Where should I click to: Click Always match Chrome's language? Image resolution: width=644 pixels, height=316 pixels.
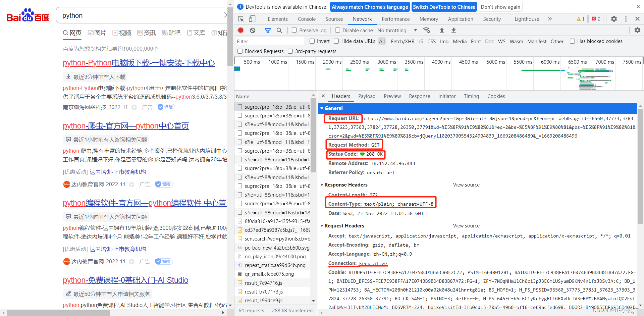(x=370, y=7)
